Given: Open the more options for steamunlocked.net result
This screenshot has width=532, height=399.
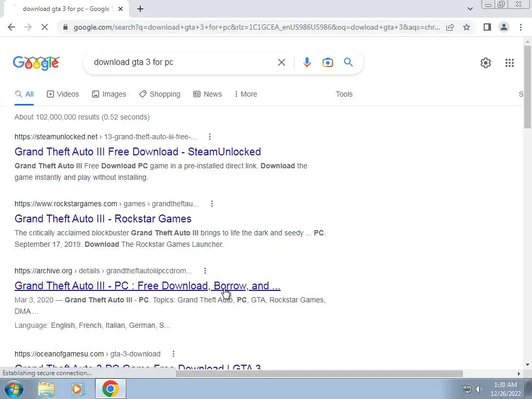Looking at the screenshot, I should 210,137.
